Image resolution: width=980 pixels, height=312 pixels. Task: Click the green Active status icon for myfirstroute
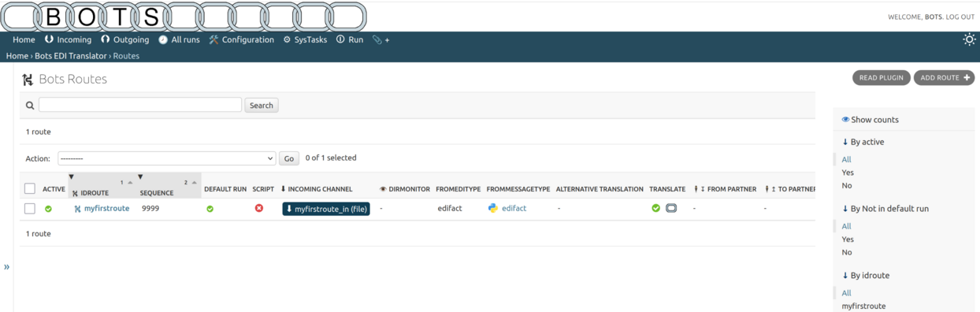48,209
